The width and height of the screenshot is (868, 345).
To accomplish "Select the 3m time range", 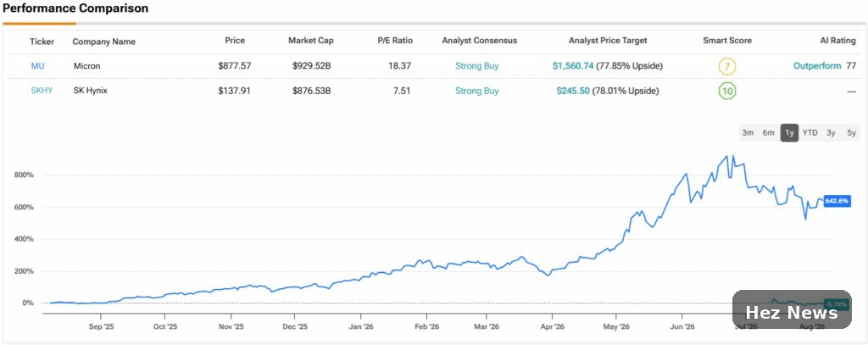I will click(748, 133).
